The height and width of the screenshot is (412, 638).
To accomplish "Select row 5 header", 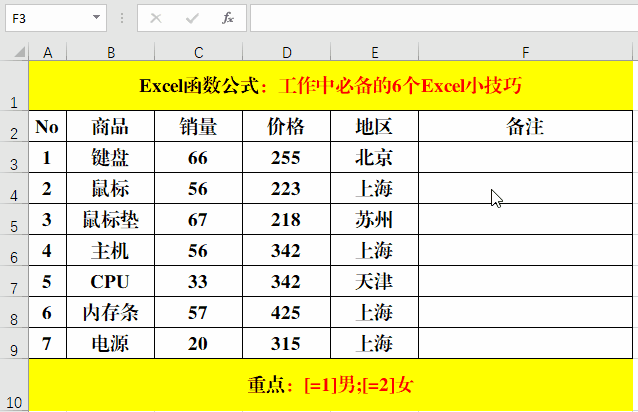I will tap(14, 219).
